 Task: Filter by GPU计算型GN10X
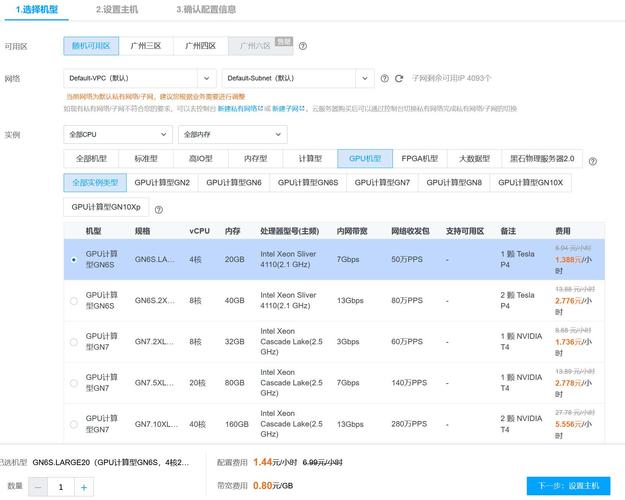pyautogui.click(x=531, y=183)
